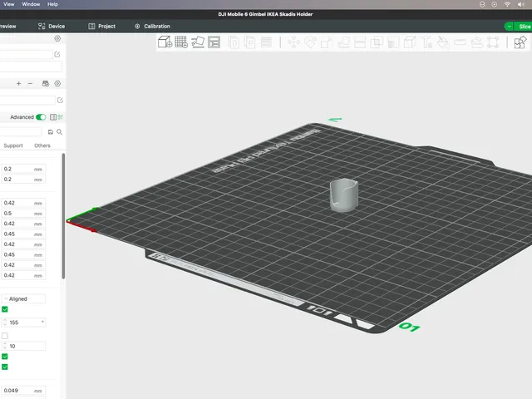Click the volume icon in menu bar
532x399 pixels.
click(x=521, y=4)
